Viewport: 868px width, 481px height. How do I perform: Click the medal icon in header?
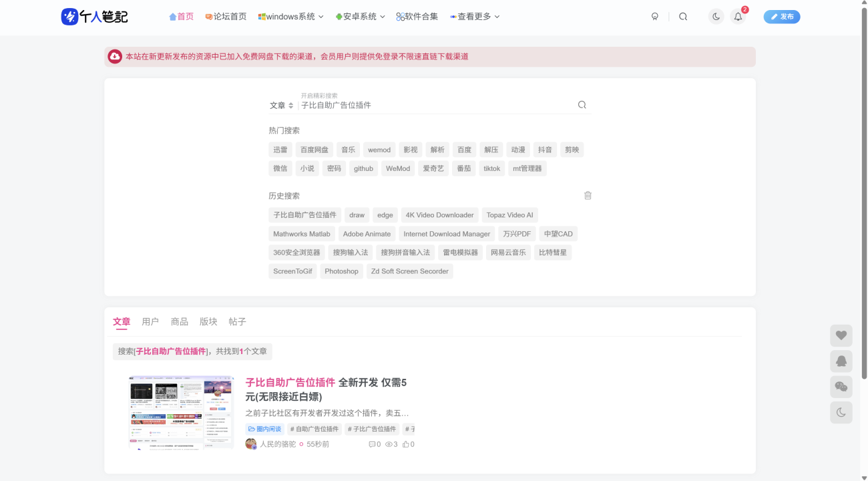pyautogui.click(x=654, y=17)
